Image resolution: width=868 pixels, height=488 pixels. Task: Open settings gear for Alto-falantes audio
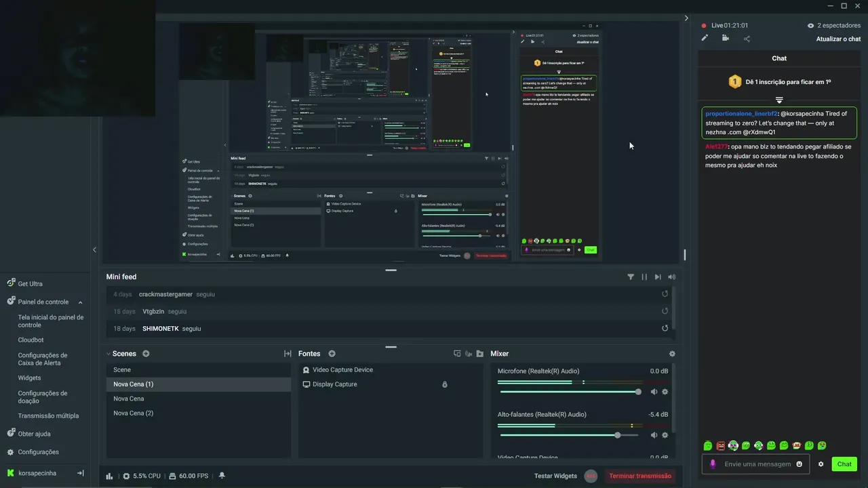[x=665, y=435]
